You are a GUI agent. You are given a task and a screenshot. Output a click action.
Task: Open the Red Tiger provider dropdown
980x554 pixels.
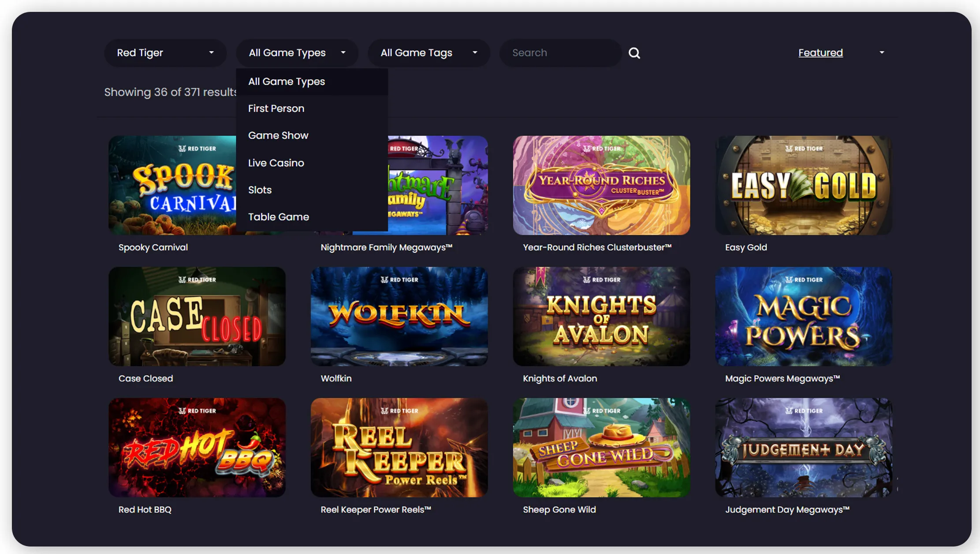pos(165,53)
